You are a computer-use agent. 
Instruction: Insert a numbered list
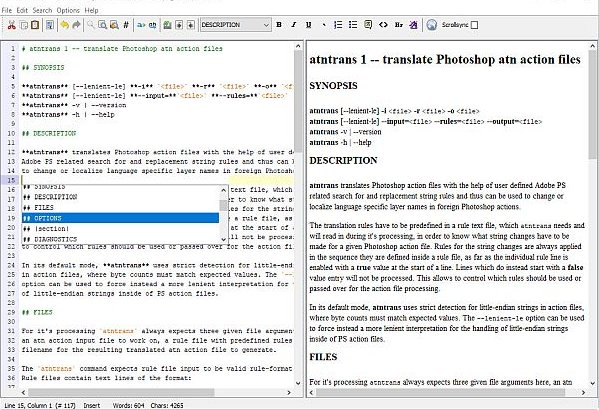coord(338,25)
